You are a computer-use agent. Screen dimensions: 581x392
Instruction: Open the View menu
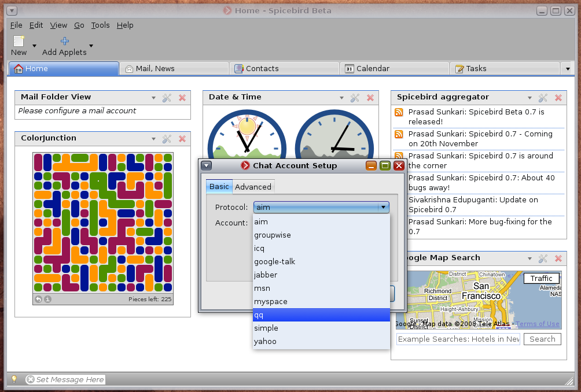(58, 25)
